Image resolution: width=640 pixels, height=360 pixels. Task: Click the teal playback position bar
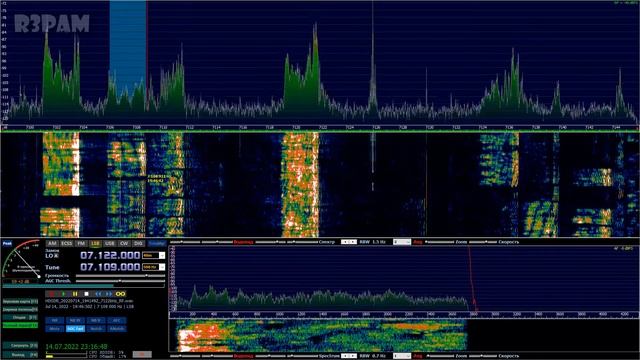84,286
